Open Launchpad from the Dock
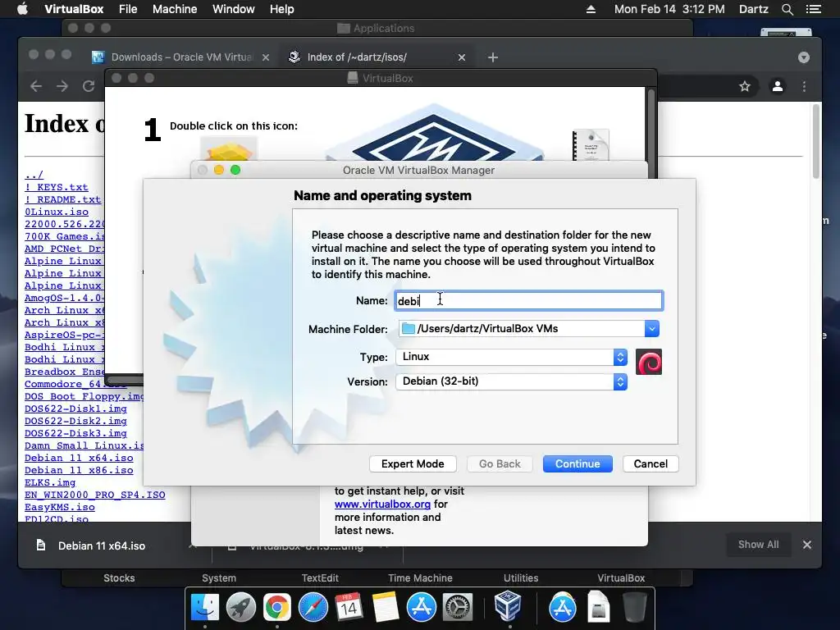The width and height of the screenshot is (840, 630). tap(240, 608)
